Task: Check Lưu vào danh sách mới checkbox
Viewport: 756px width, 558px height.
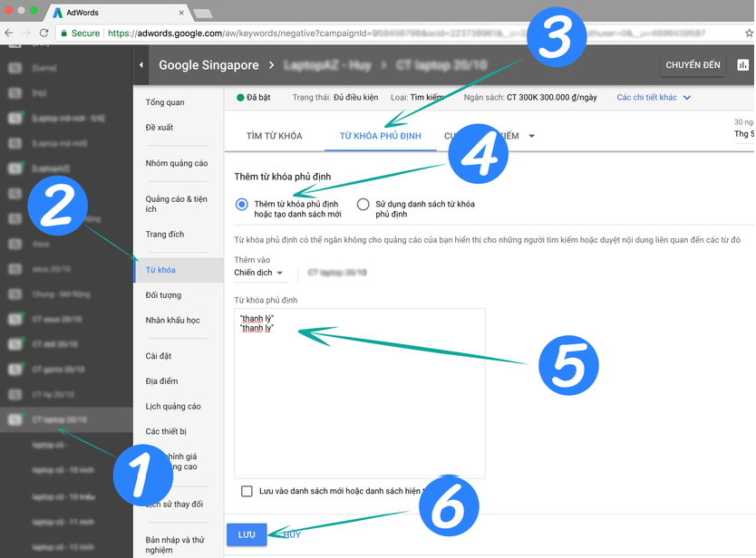Action: (247, 491)
